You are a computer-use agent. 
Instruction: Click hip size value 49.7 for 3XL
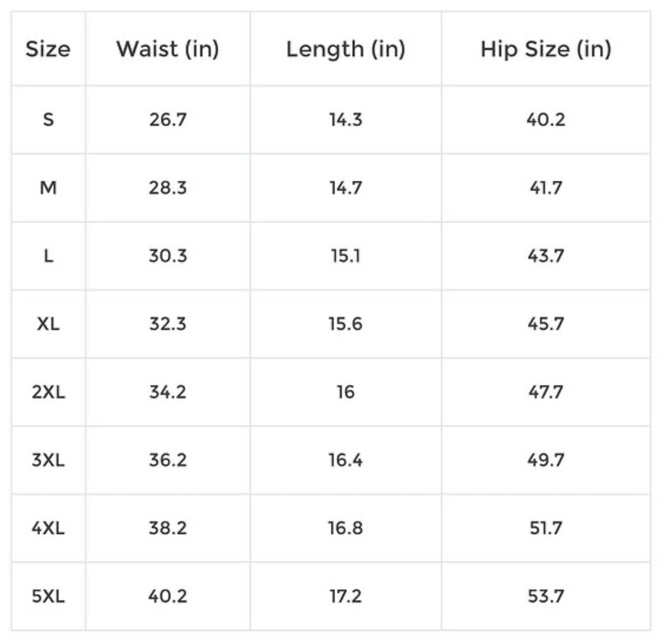click(x=546, y=460)
